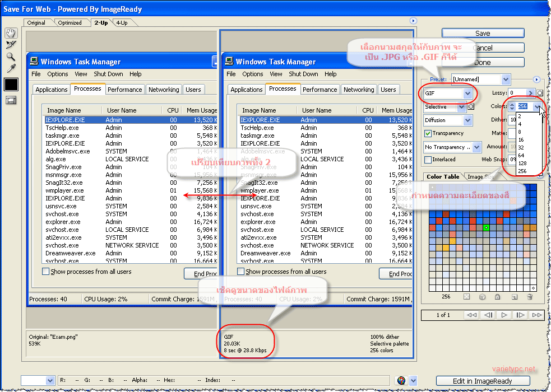Select the Hand tool
Screen dimensions: 551x392
(x=11, y=34)
